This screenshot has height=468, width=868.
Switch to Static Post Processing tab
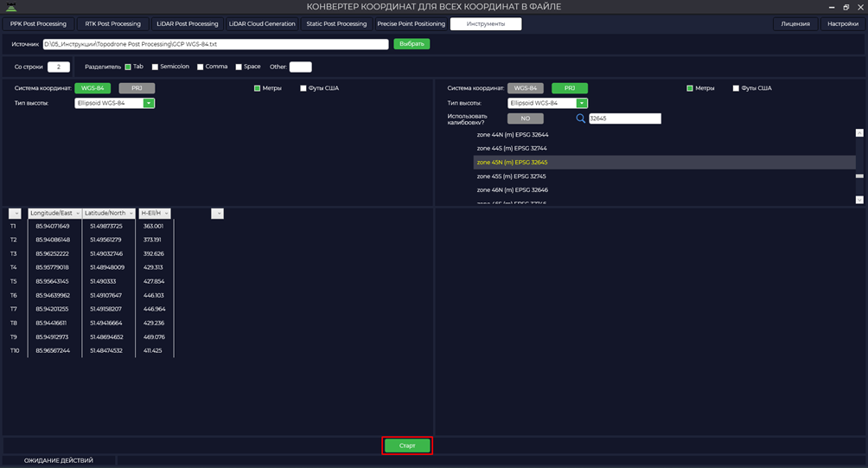pyautogui.click(x=336, y=24)
